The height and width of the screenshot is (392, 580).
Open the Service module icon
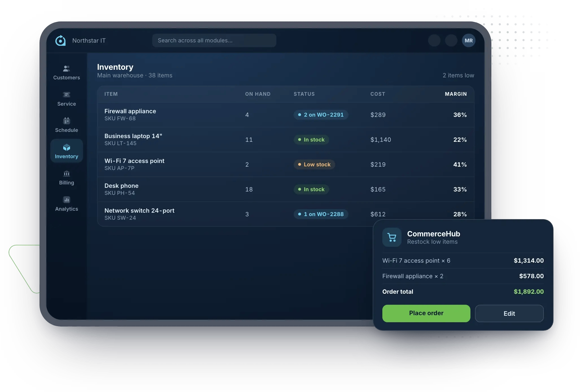coord(67,95)
